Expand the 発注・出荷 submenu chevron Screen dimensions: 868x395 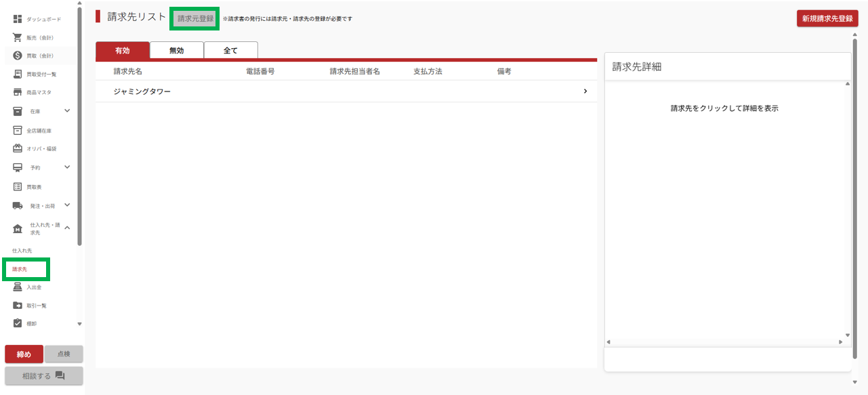click(67, 205)
